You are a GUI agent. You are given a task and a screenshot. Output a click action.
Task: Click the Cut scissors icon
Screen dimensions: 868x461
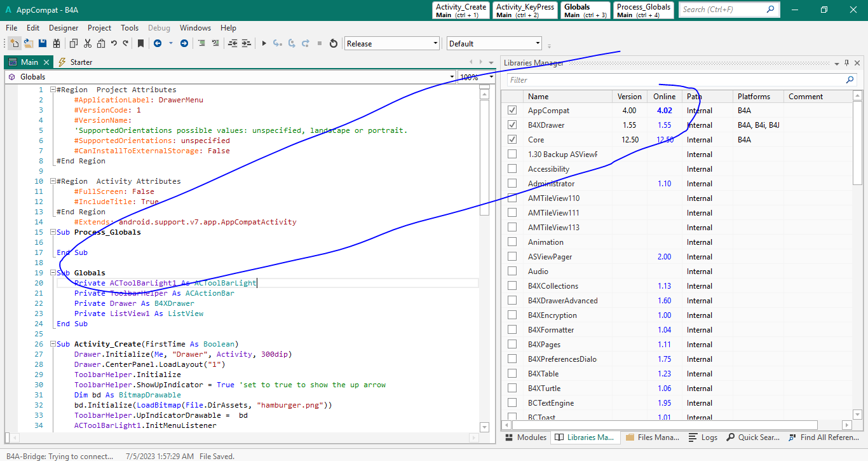[87, 43]
